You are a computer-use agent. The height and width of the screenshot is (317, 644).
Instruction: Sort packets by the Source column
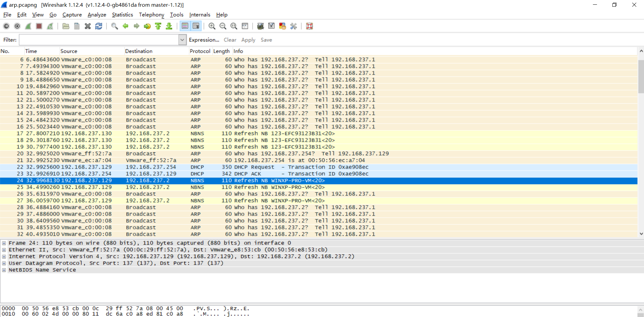click(x=92, y=51)
